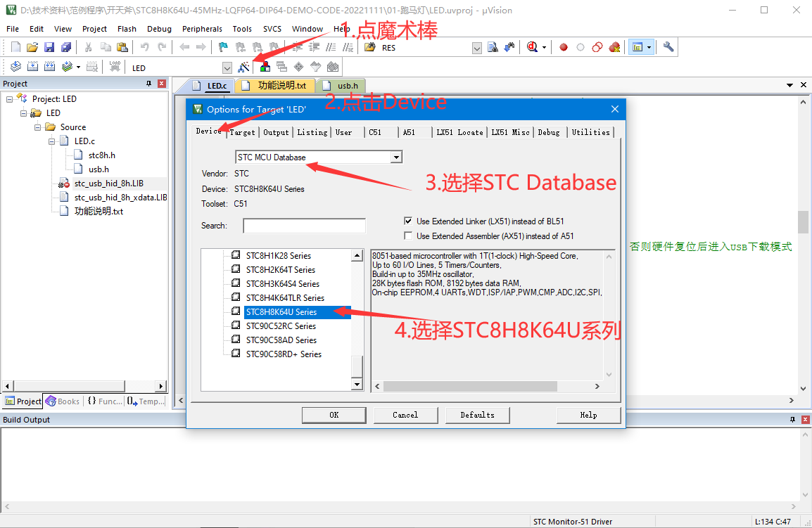Image resolution: width=812 pixels, height=528 pixels.
Task: Click inside the Search input field
Action: point(304,225)
